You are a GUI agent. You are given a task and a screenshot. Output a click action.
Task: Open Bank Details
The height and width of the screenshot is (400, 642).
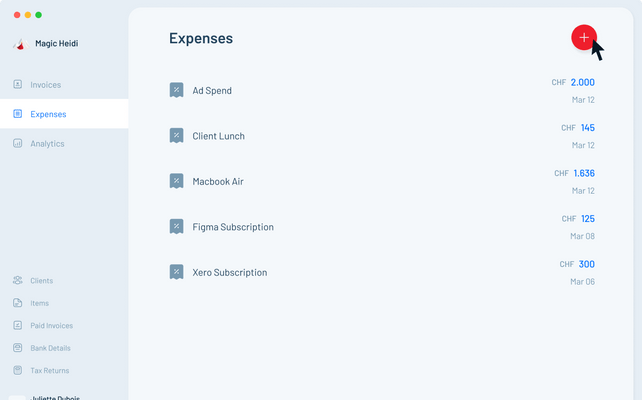(50, 348)
